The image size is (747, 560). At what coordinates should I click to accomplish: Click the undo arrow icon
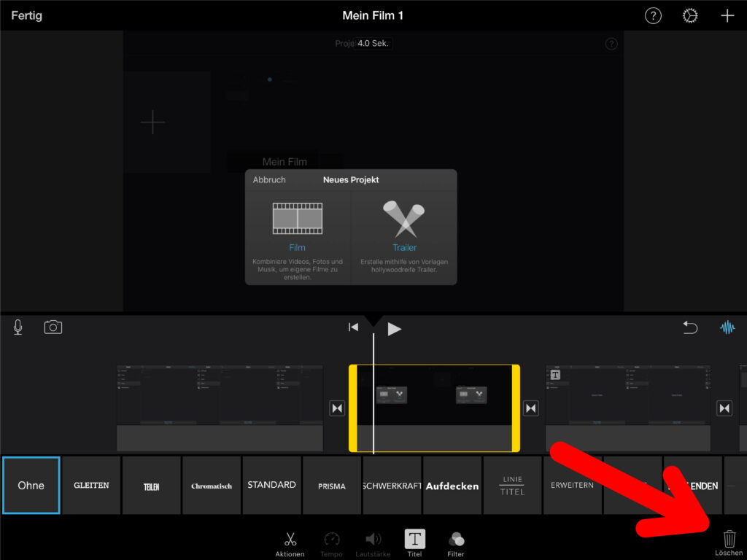[x=690, y=328]
